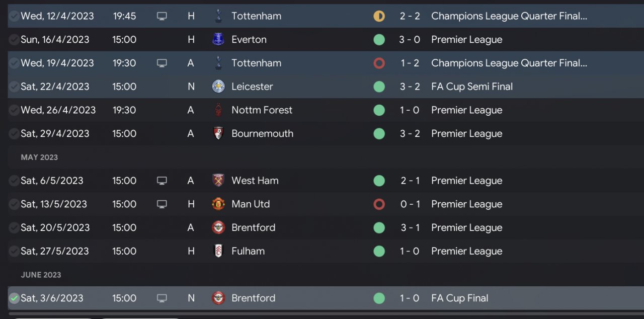Click the Man Utd club badge

click(x=218, y=204)
